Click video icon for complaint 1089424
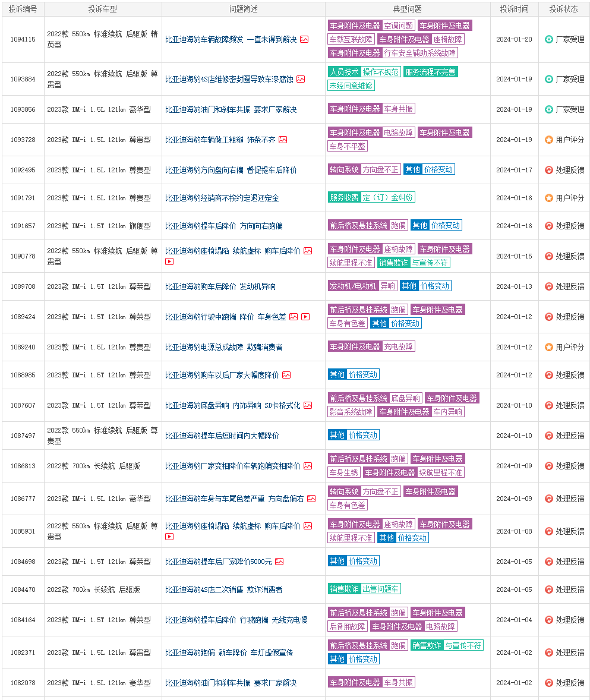This screenshot has width=590, height=700. (x=305, y=317)
